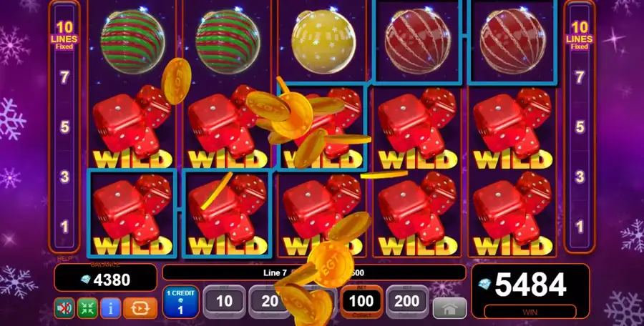Select the bet 200 button
This screenshot has width=644, height=326.
tap(407, 302)
